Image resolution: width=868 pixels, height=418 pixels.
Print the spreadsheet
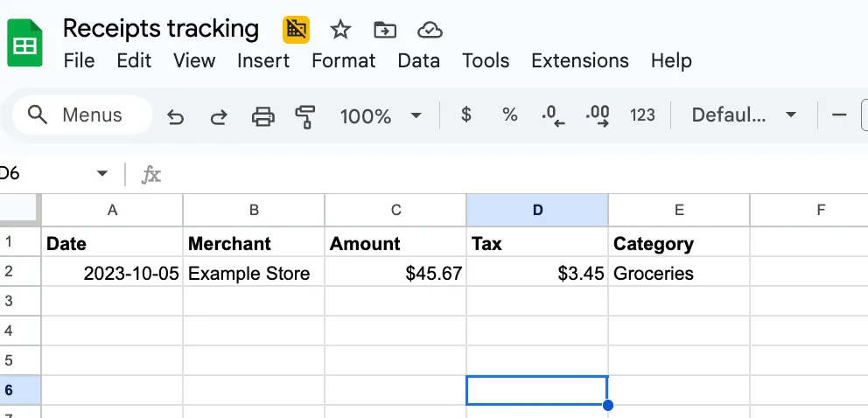point(262,116)
